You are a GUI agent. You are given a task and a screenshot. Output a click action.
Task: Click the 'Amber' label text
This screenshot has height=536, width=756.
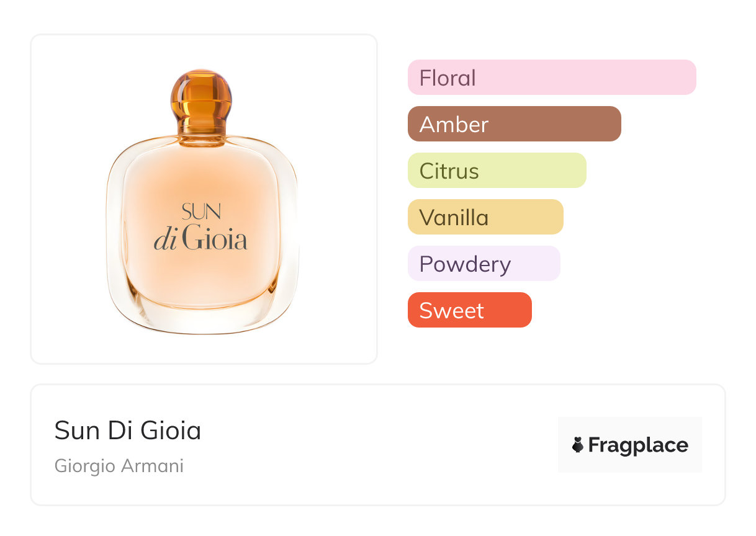454,125
